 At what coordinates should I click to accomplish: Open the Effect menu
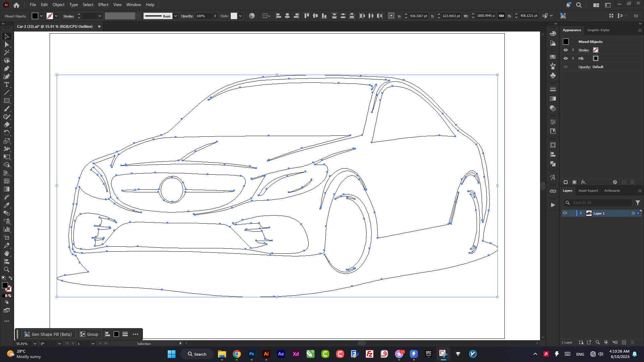103,5
